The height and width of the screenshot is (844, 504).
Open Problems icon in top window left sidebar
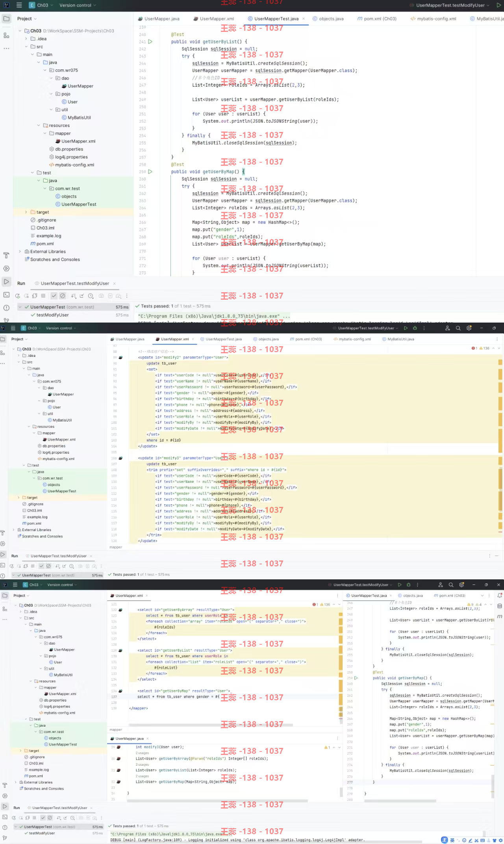(6, 308)
